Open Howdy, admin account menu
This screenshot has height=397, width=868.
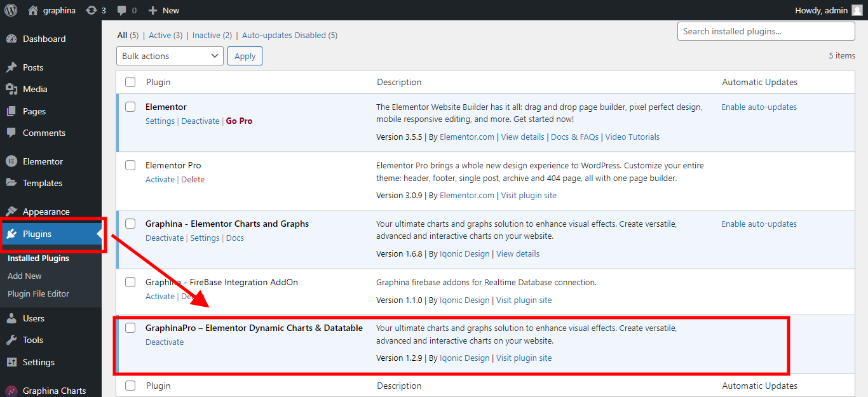tap(829, 10)
